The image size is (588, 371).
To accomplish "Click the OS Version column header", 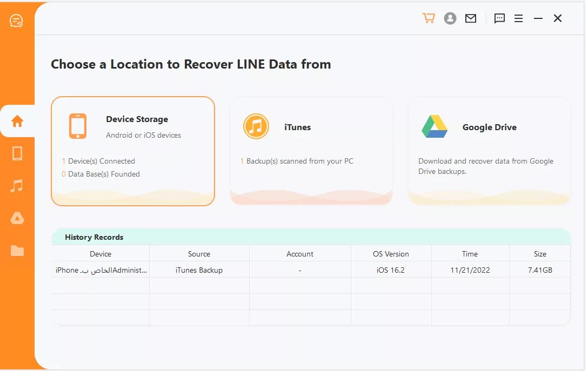I will pos(391,254).
